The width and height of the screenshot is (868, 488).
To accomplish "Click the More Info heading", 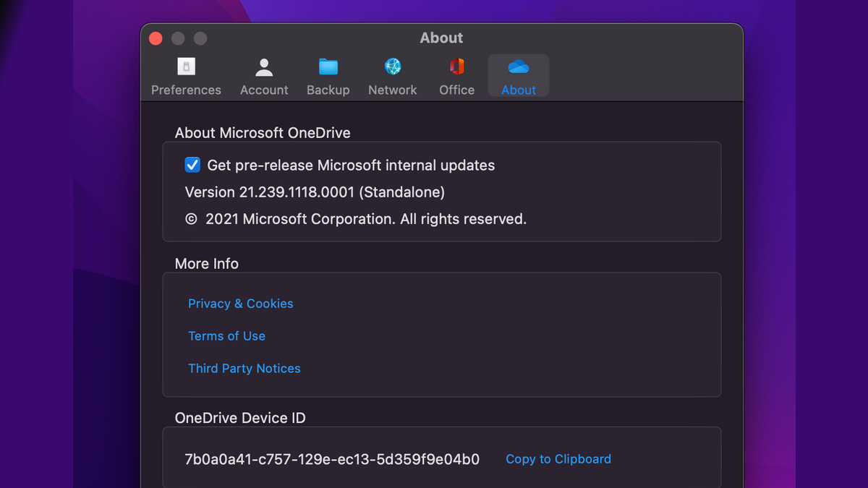I will 207,264.
